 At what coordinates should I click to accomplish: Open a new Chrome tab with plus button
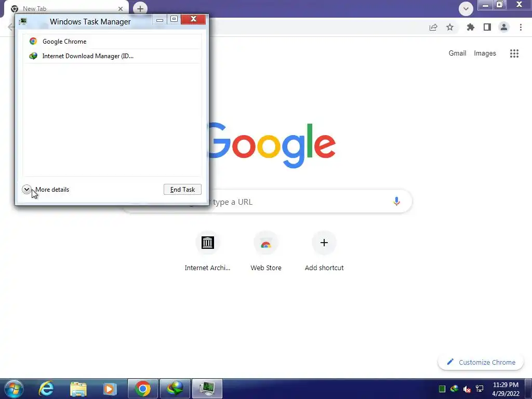coord(140,9)
